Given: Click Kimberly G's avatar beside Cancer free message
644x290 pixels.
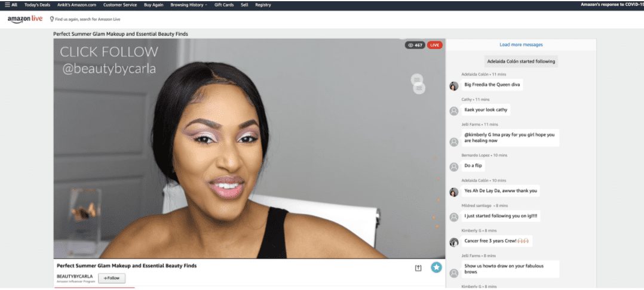Looking at the screenshot, I should coord(454,242).
